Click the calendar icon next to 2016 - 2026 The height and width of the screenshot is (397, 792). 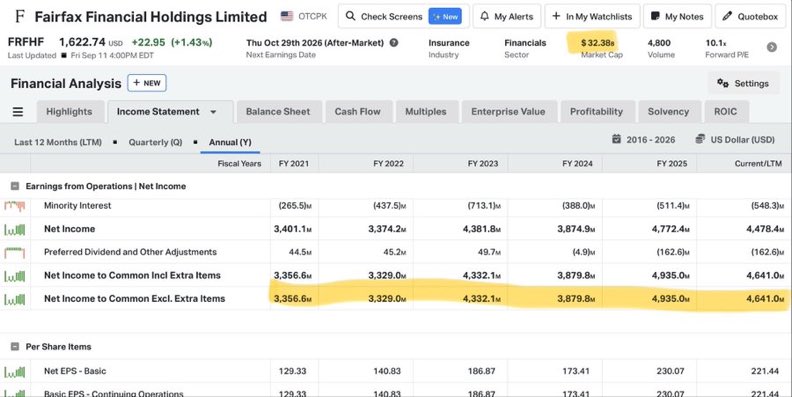pos(616,139)
